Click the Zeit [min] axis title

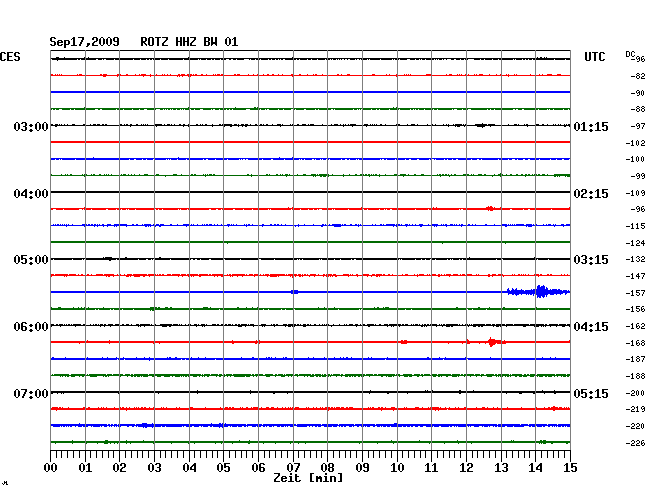click(308, 478)
